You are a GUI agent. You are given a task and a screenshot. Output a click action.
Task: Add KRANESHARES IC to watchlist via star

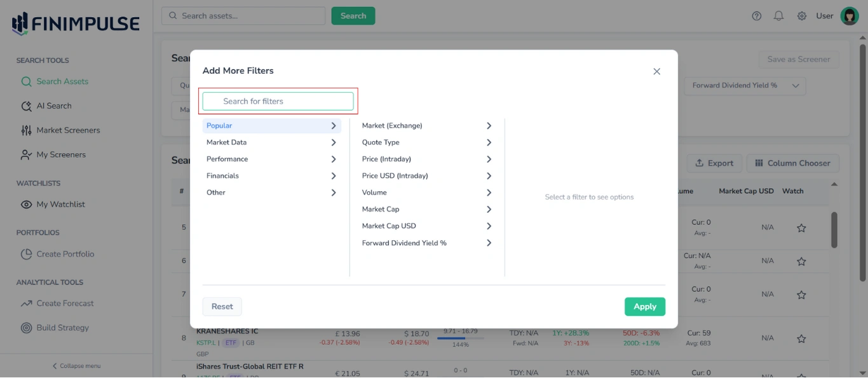[x=801, y=337]
